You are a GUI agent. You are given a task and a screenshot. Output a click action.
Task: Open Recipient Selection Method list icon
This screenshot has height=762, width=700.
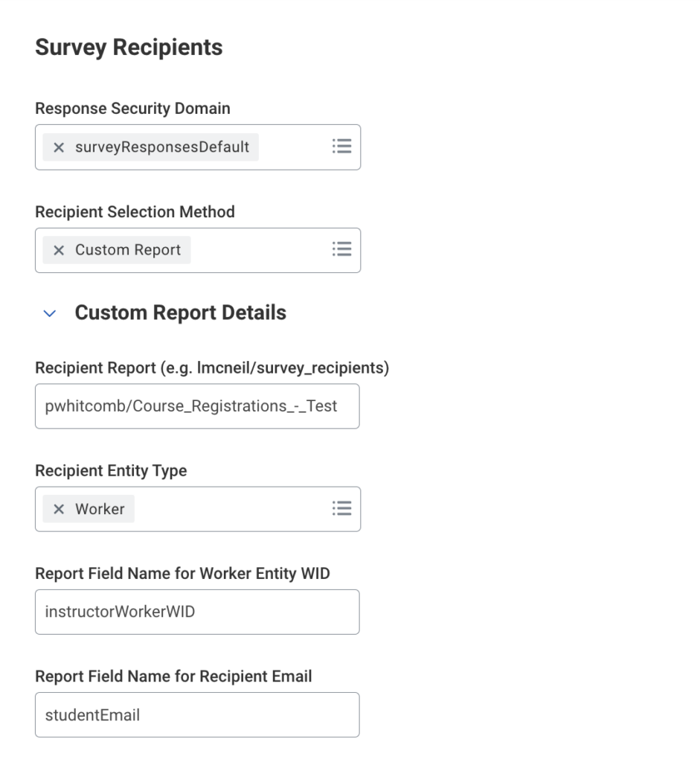coord(341,249)
